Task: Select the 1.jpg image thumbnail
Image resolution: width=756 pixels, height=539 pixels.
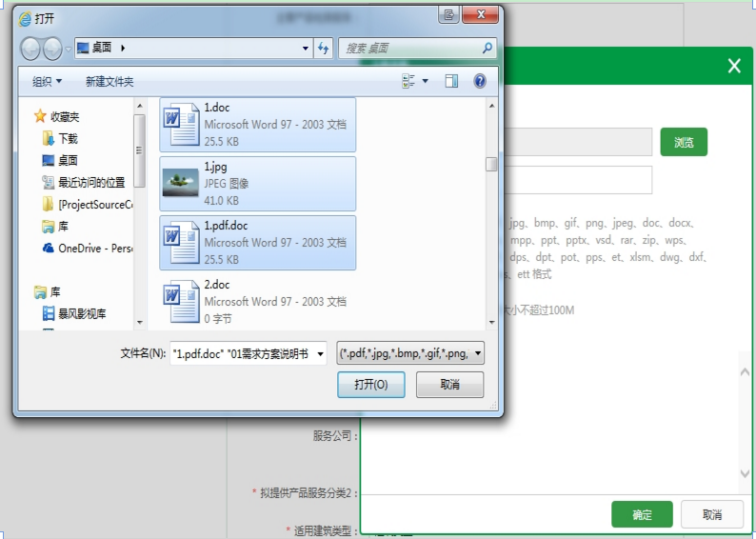Action: (181, 183)
